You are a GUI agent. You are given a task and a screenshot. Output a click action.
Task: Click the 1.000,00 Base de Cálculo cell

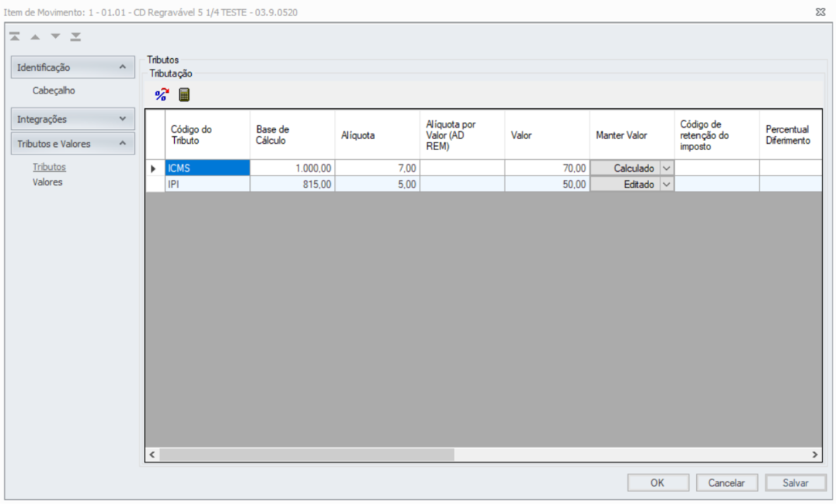pos(292,168)
